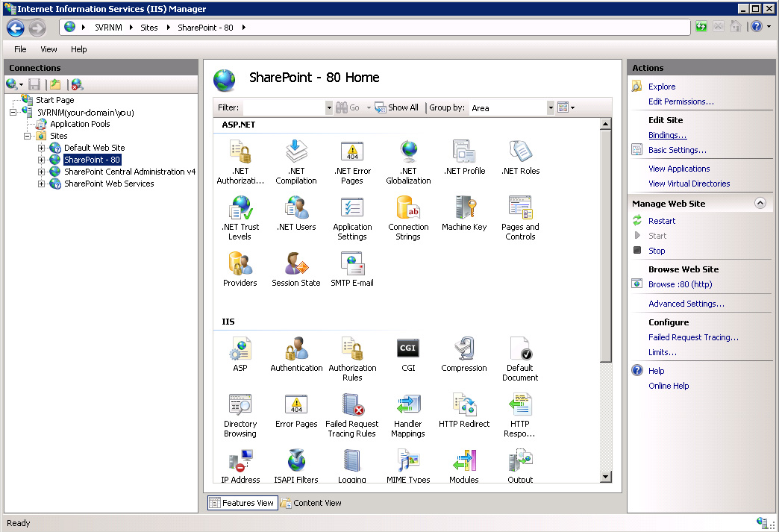Open IIS Authorization Rules feature
779x532 pixels.
point(352,359)
